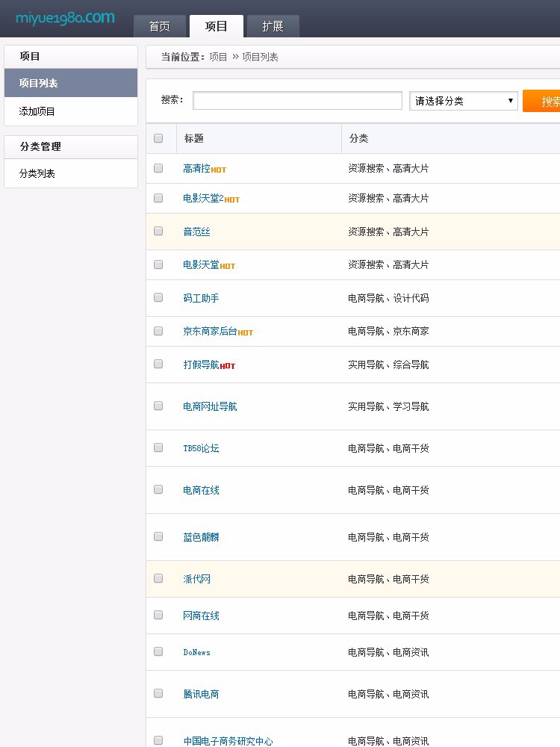Open the DoNews project link
The width and height of the screenshot is (560, 747).
196,652
